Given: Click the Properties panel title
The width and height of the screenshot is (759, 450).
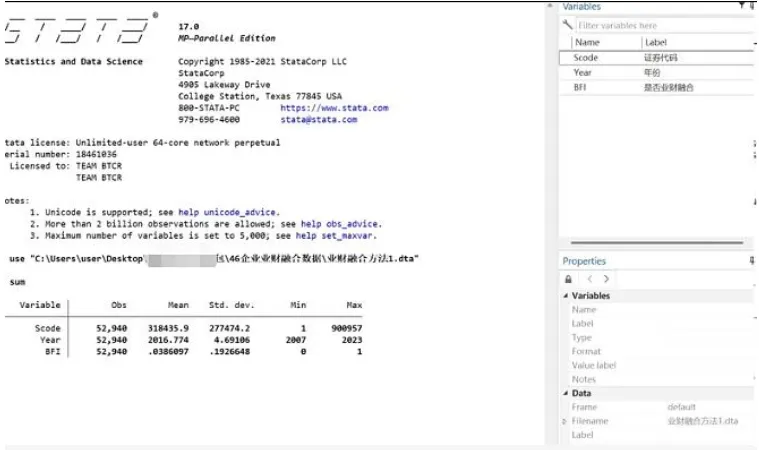Looking at the screenshot, I should (584, 261).
